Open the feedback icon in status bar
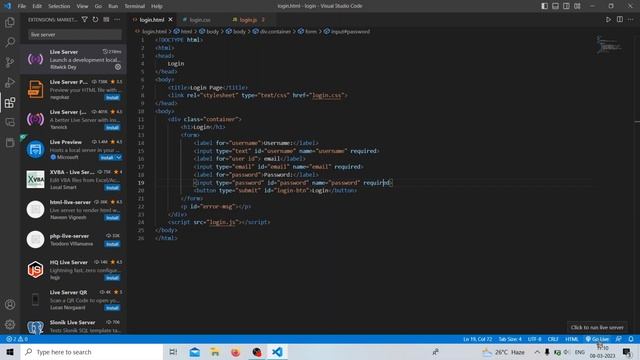This screenshot has height=360, width=640. pos(619,339)
